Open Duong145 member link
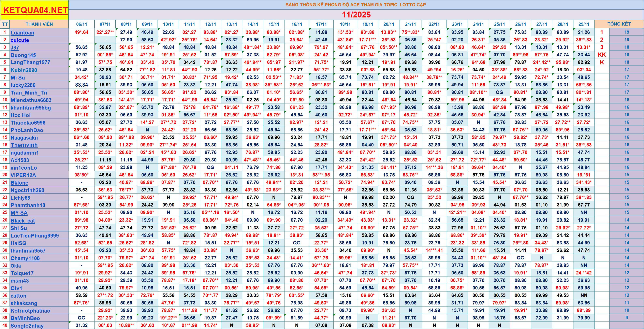Screen dimensions: 644x329 23,55
